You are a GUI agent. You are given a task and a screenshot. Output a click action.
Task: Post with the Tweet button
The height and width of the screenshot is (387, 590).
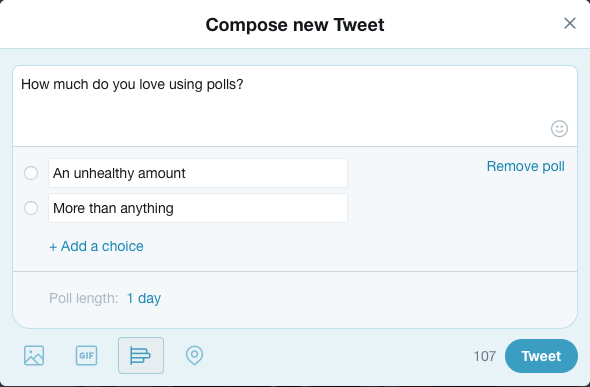pos(541,356)
